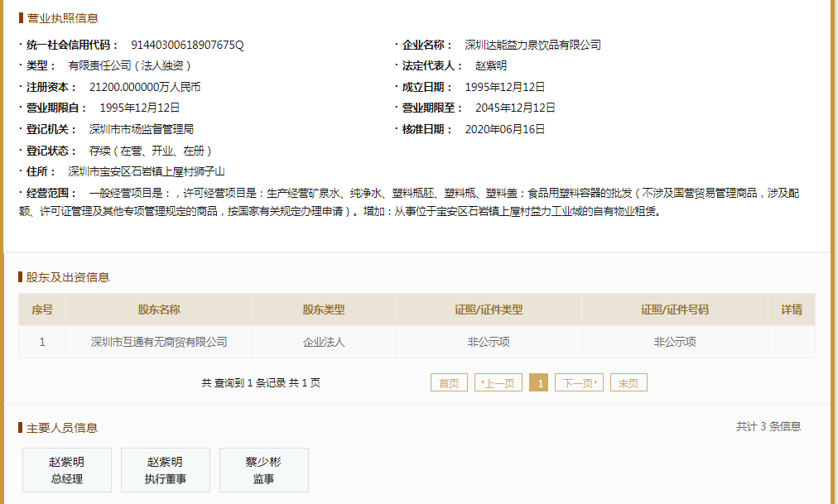Click the 上一页 previous page button
The width and height of the screenshot is (838, 504).
498,383
